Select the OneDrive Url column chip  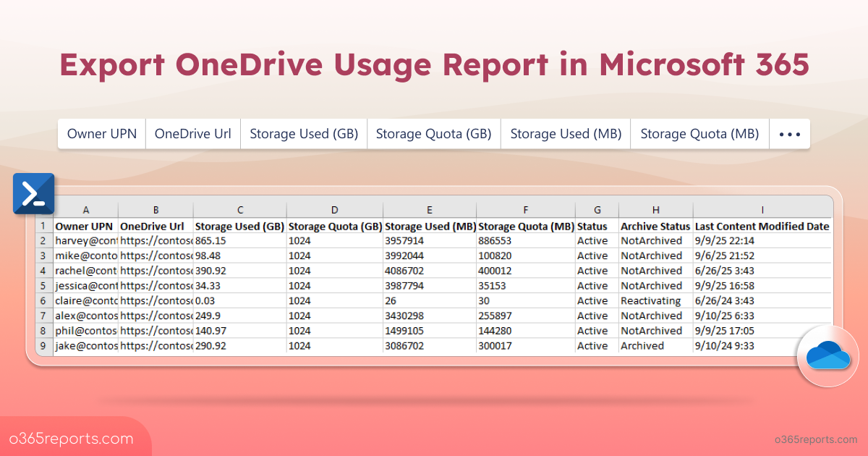[192, 134]
